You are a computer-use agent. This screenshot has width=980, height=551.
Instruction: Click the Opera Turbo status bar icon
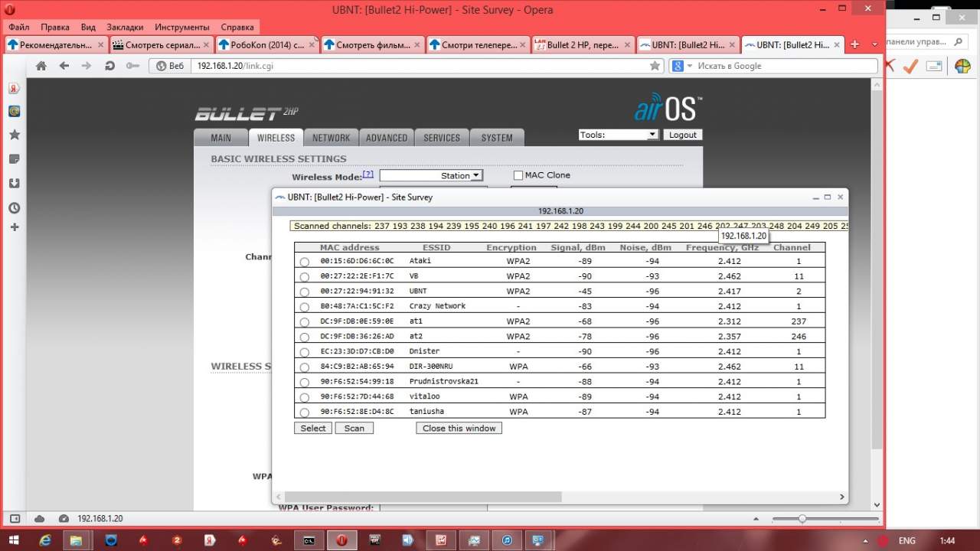pos(64,518)
